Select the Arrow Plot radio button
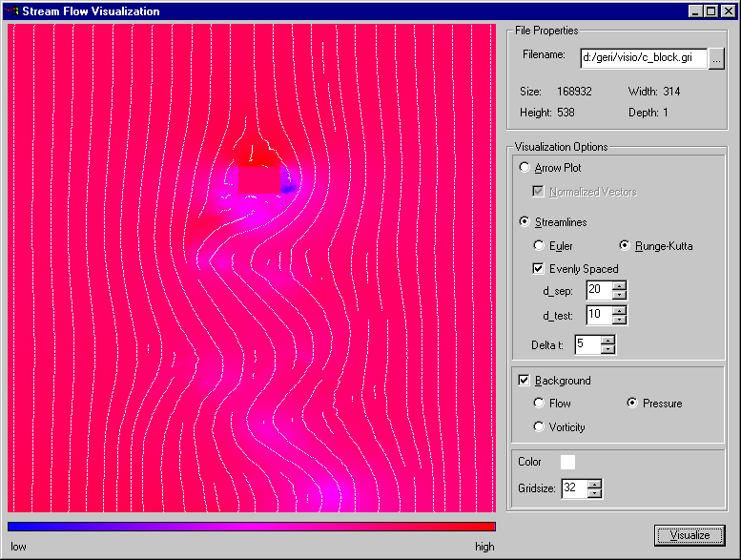741x560 pixels. click(x=525, y=168)
